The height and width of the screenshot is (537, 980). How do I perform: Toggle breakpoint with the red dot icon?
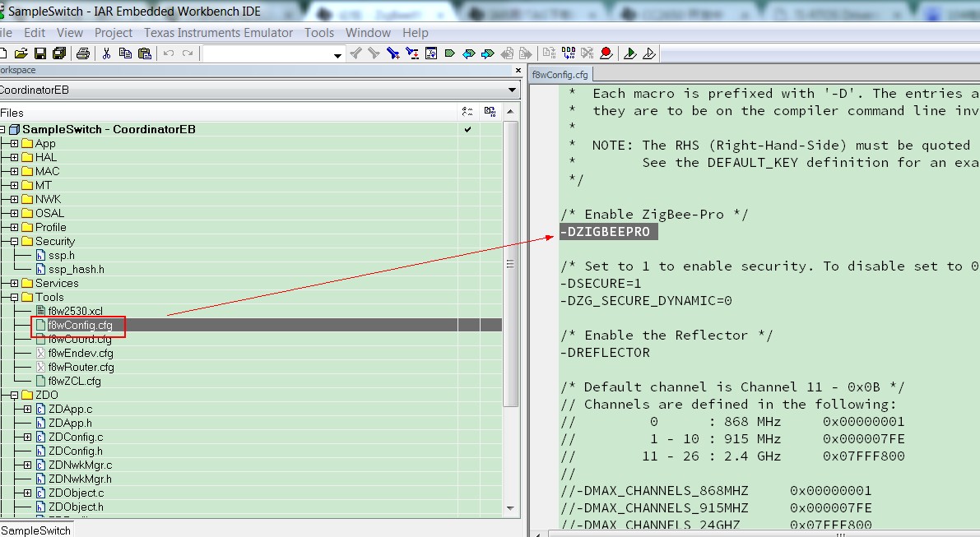point(606,53)
